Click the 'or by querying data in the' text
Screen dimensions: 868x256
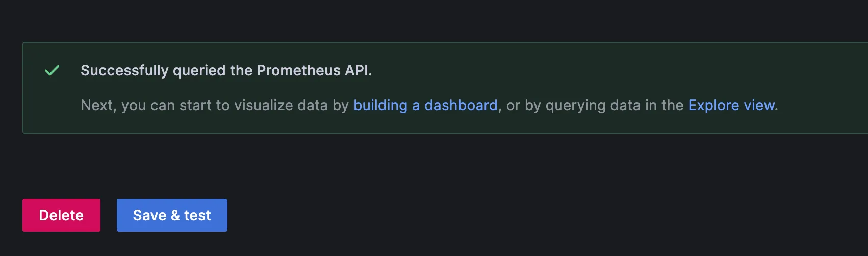595,105
